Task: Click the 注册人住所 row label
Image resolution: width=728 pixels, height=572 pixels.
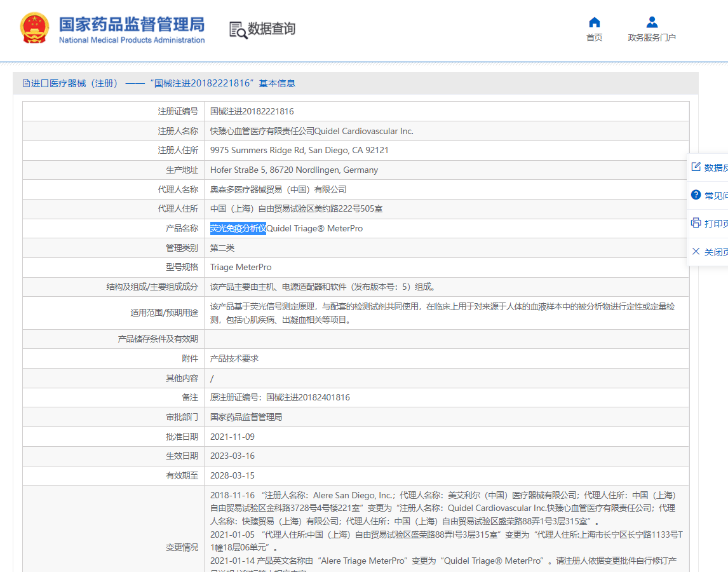Action: click(178, 151)
